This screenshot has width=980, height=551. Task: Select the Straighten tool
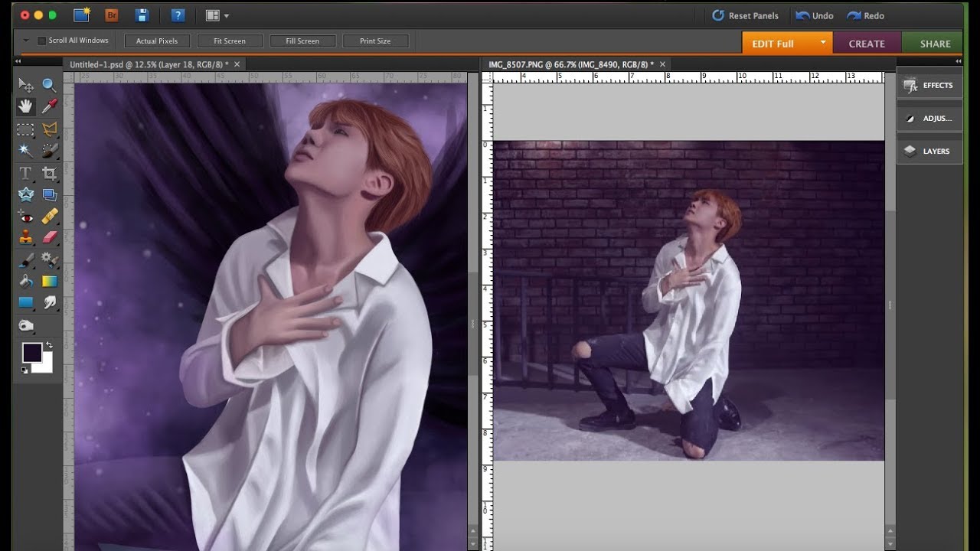(49, 194)
